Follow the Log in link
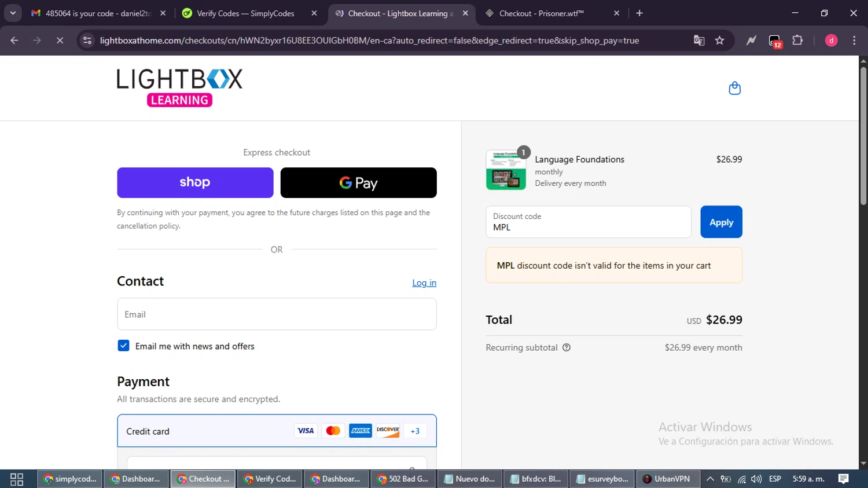This screenshot has height=488, width=868. (424, 282)
